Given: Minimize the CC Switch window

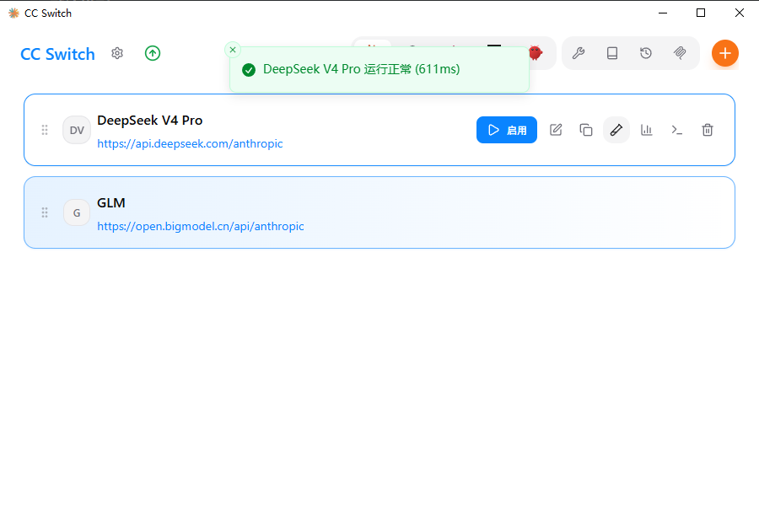Looking at the screenshot, I should point(663,13).
